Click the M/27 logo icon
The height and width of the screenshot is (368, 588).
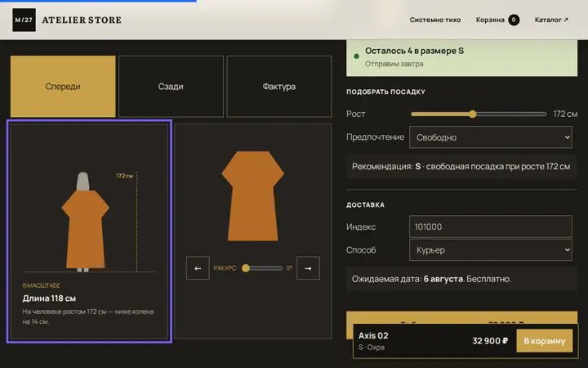coord(24,20)
